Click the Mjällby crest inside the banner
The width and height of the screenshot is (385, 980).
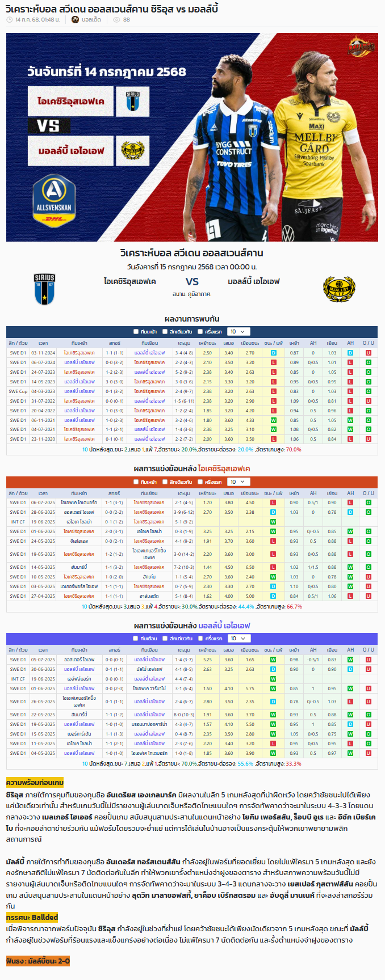coord(132,150)
